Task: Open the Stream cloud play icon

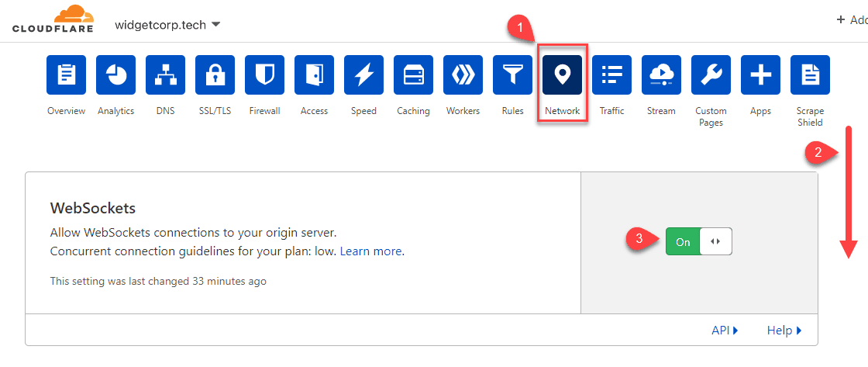Action: [x=661, y=75]
